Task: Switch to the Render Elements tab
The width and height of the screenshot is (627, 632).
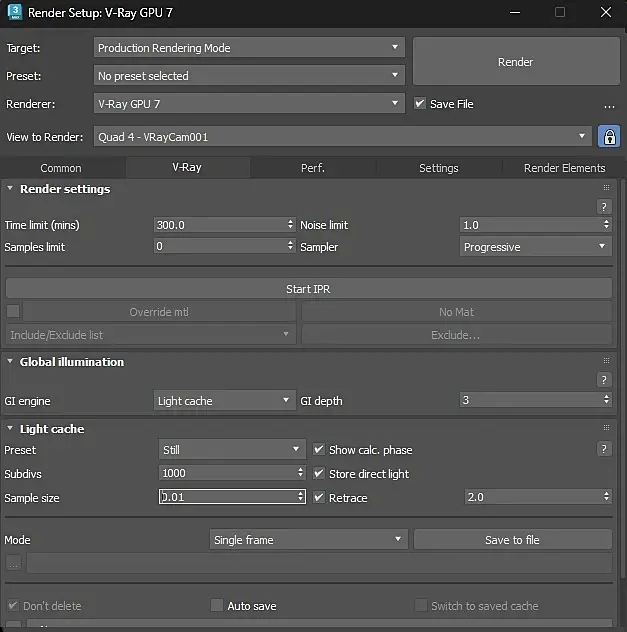Action: pos(564,168)
